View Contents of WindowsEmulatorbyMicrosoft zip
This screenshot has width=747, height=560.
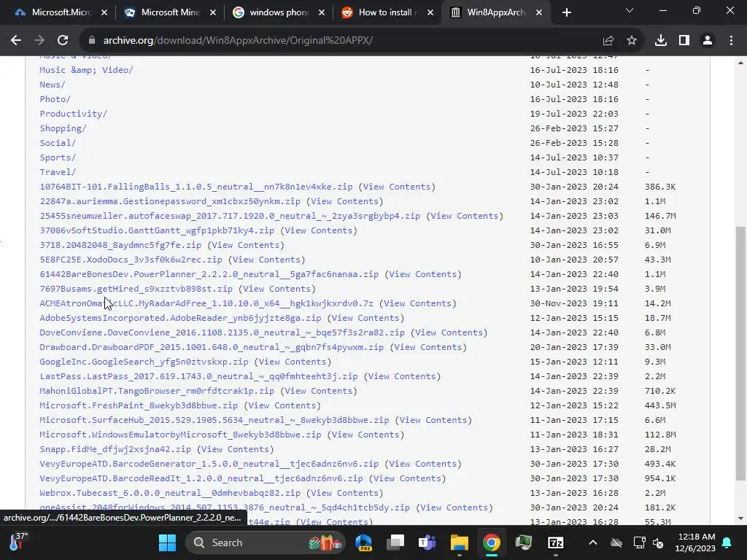(x=365, y=435)
